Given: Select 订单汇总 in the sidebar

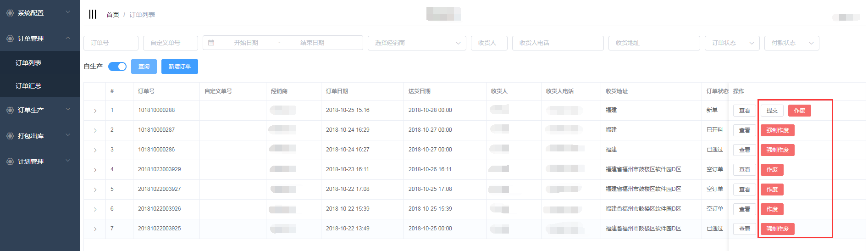Looking at the screenshot, I should [x=28, y=86].
